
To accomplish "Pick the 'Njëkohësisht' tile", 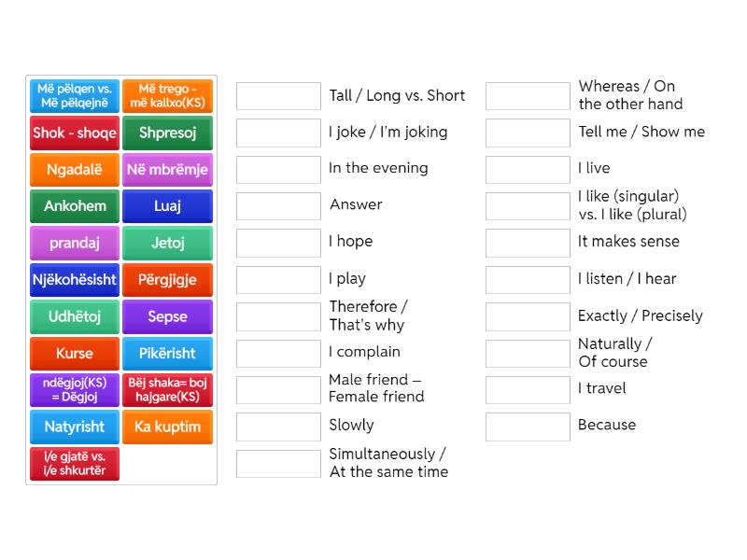I will (x=75, y=280).
